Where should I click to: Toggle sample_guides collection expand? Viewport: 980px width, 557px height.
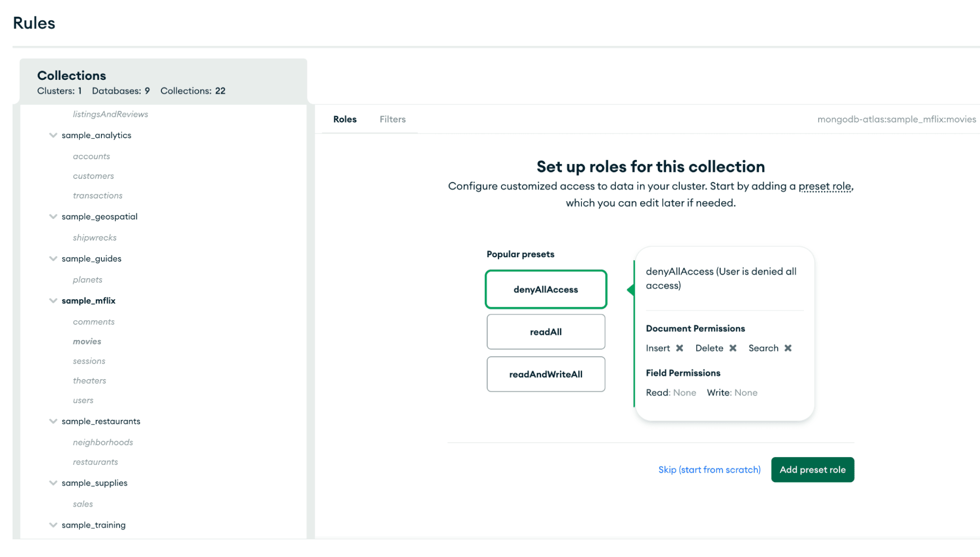point(53,258)
